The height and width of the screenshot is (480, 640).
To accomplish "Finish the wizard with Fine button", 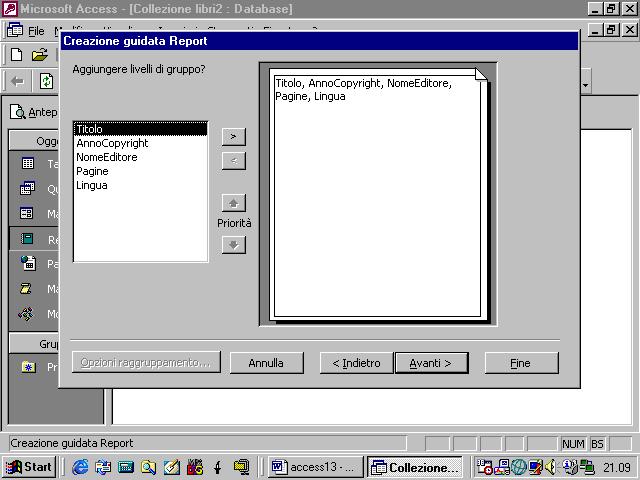I will (x=521, y=363).
